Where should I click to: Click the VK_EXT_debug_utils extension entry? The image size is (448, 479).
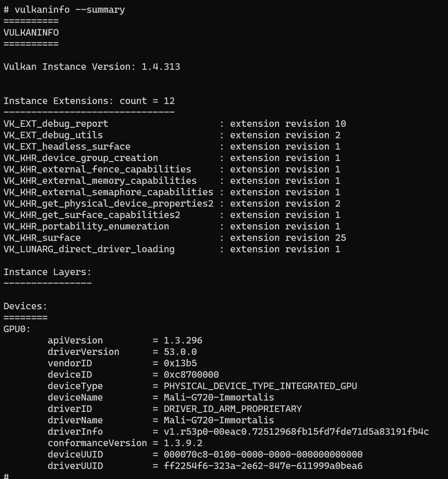(53, 135)
